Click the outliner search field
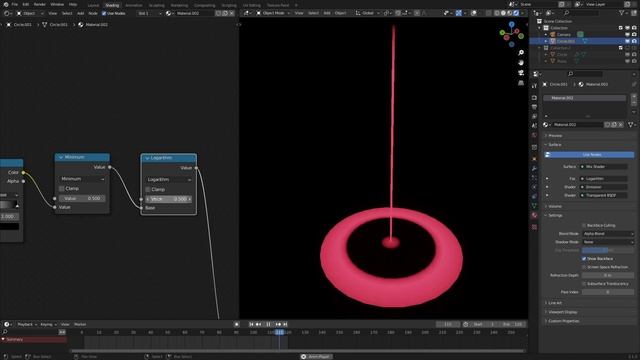640x360 pixels. (x=582, y=13)
